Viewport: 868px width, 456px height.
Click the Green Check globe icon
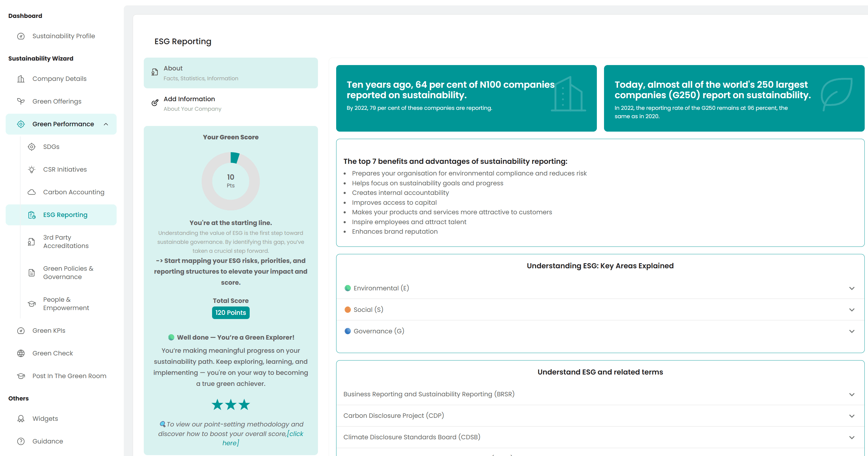click(x=21, y=353)
